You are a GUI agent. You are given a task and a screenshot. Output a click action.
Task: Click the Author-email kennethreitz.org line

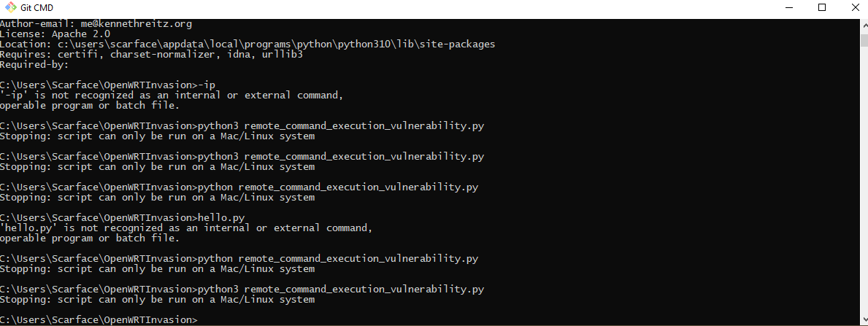point(96,24)
